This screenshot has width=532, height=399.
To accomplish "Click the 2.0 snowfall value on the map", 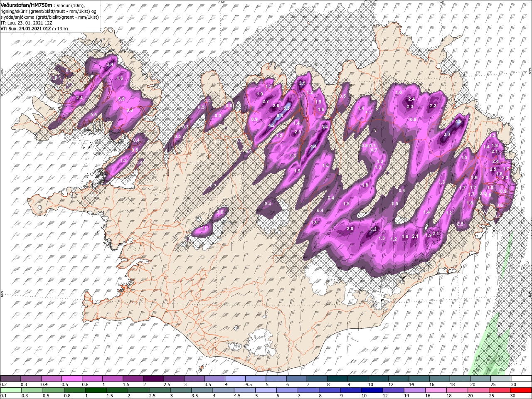I will point(350,229).
